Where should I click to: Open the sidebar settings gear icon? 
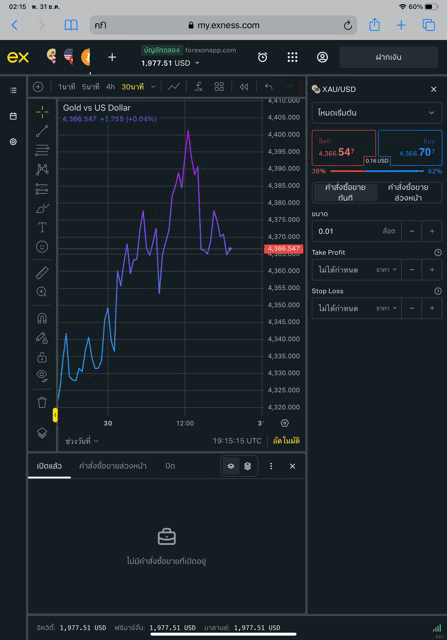coord(13,142)
